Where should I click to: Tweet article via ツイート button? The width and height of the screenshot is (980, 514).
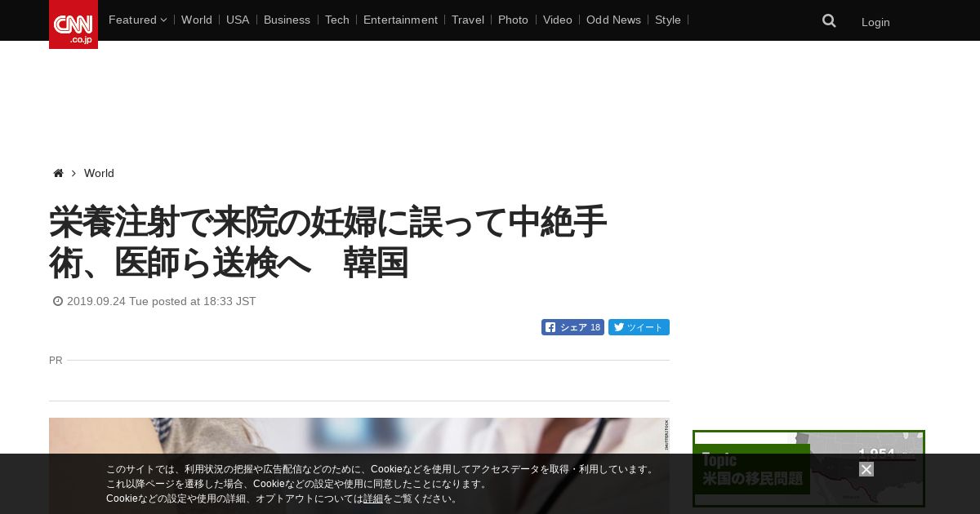[x=639, y=327]
